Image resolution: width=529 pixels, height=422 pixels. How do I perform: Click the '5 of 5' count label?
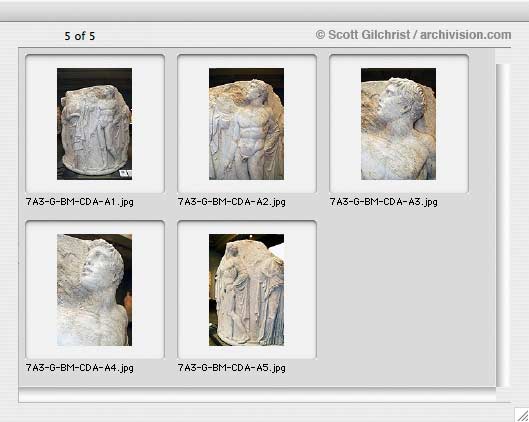click(x=80, y=36)
